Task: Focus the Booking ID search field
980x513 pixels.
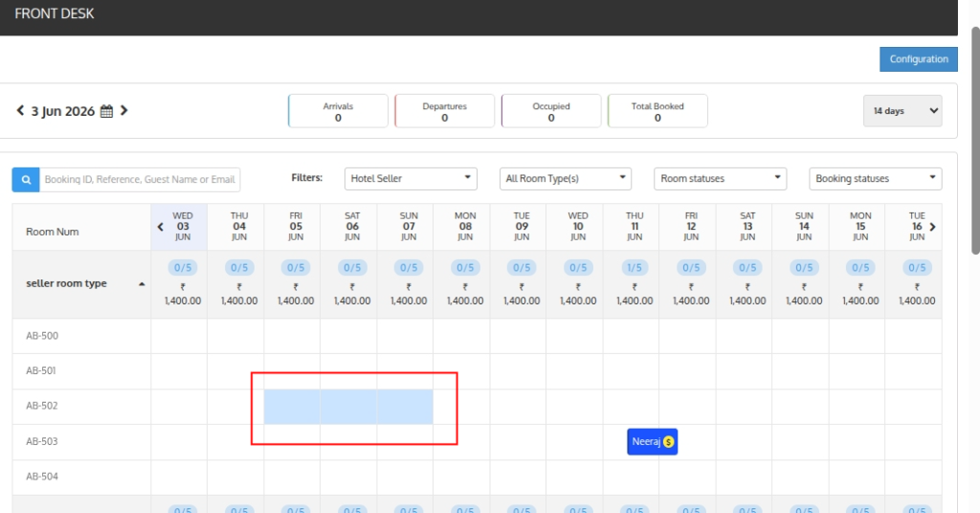Action: coord(140,179)
